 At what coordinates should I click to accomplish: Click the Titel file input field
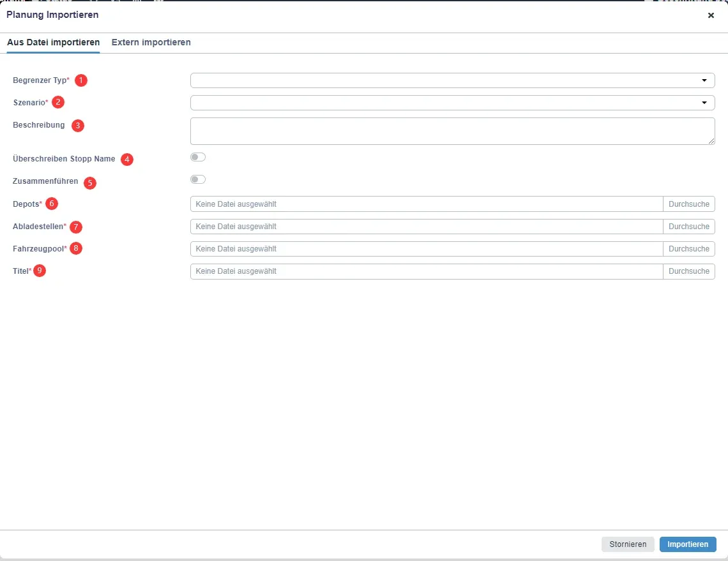click(426, 271)
